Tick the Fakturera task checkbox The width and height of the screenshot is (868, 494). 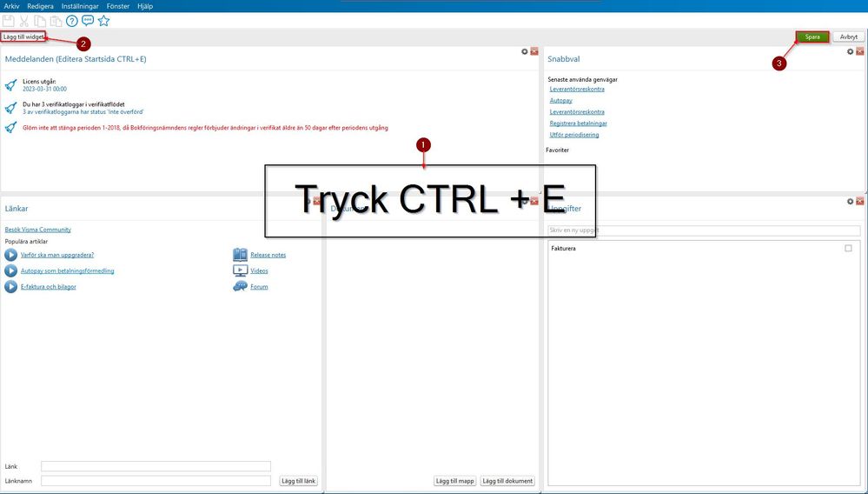coord(848,249)
